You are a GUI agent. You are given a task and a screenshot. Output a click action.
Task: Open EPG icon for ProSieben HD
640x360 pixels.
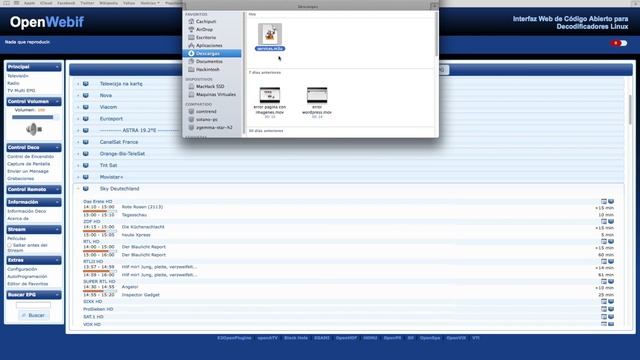604,309
